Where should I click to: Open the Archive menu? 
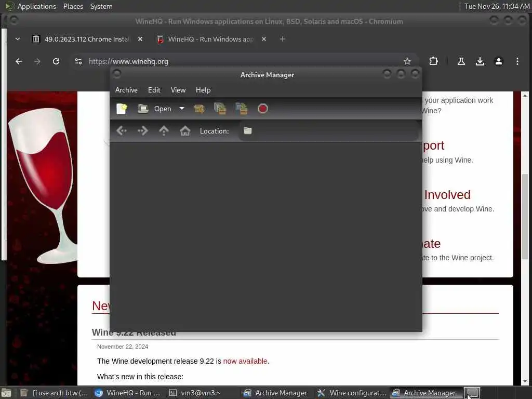[x=126, y=90]
